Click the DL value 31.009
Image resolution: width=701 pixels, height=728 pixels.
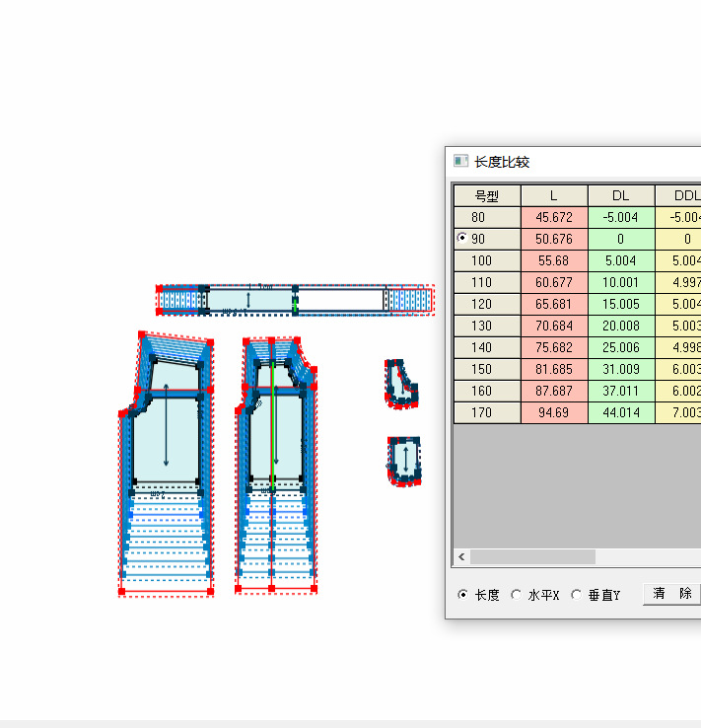(x=621, y=369)
